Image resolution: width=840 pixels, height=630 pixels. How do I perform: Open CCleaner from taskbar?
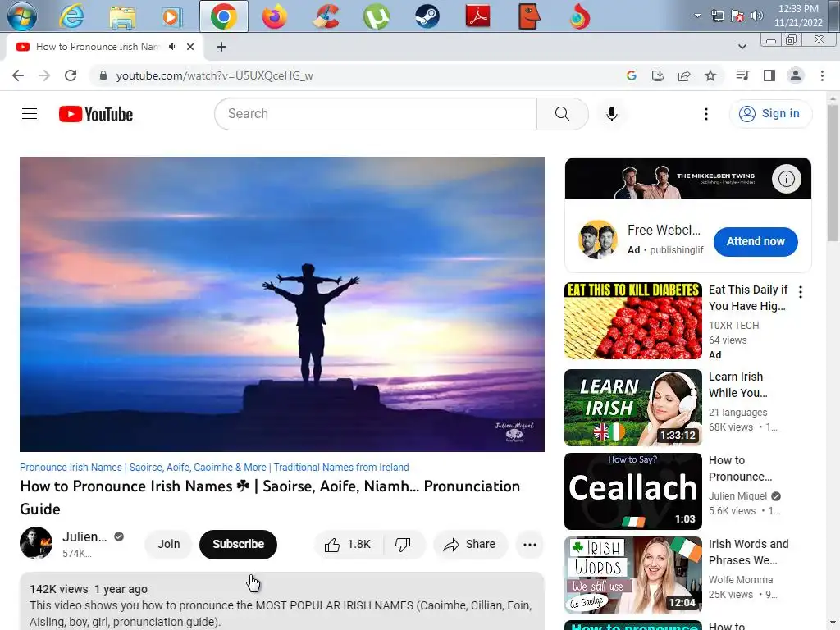[x=325, y=16]
